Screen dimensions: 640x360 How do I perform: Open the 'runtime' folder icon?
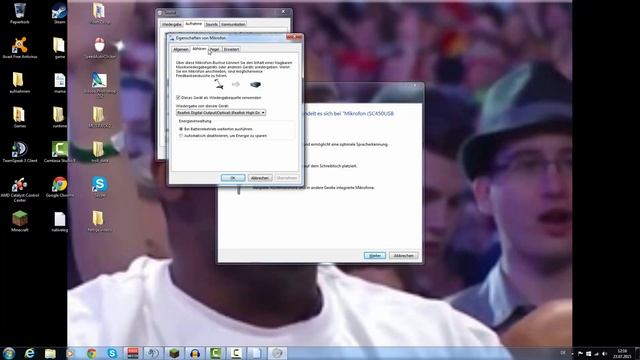60,117
